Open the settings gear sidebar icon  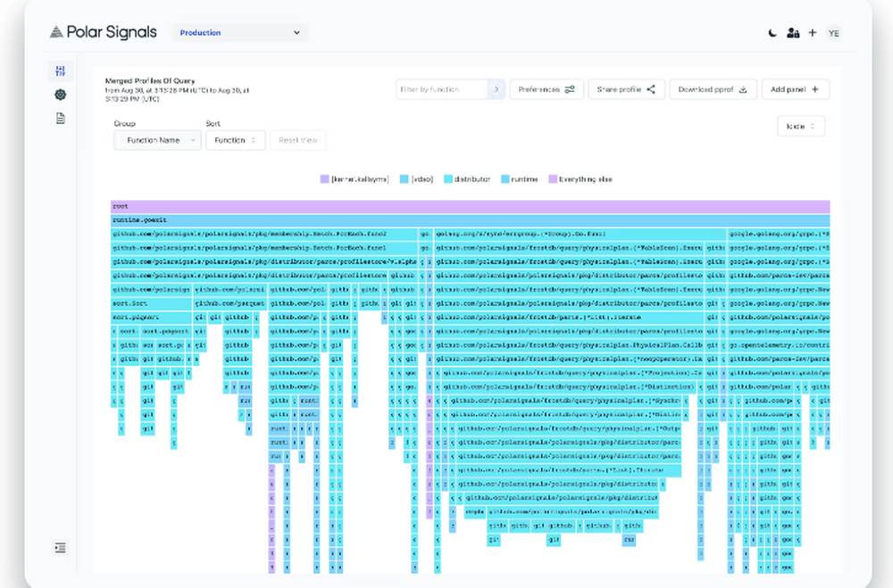tap(61, 95)
